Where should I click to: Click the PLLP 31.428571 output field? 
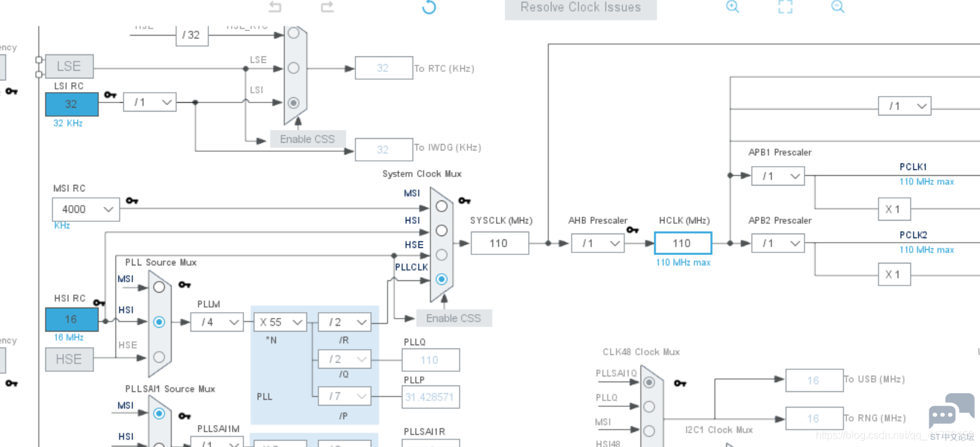pyautogui.click(x=431, y=397)
